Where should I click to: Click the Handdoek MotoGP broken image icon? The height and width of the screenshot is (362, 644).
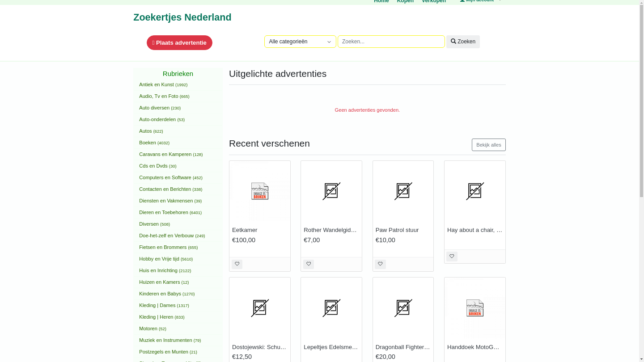(475, 308)
